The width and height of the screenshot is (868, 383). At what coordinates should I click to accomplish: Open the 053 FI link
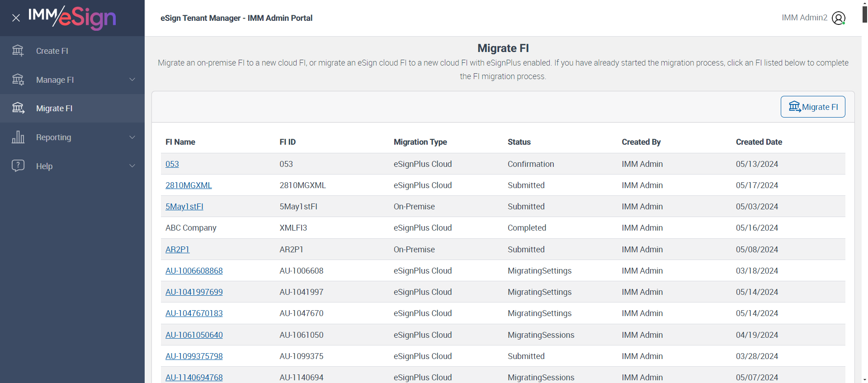(172, 164)
